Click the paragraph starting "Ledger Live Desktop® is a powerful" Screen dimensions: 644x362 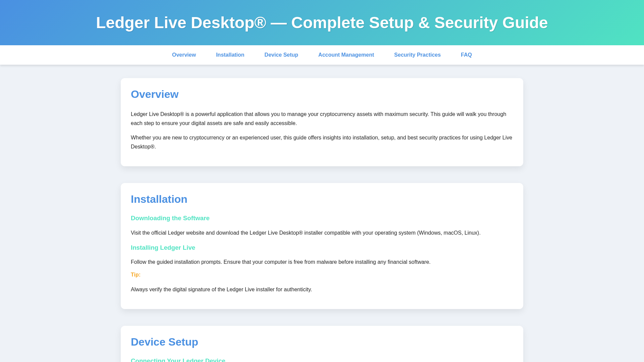tap(322, 119)
